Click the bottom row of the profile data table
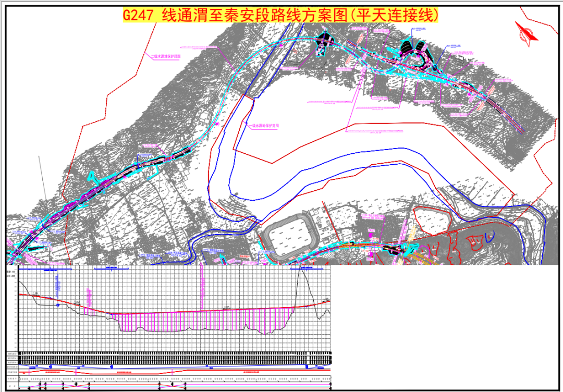Screen dimensions: 563x392 pyautogui.click(x=169, y=387)
